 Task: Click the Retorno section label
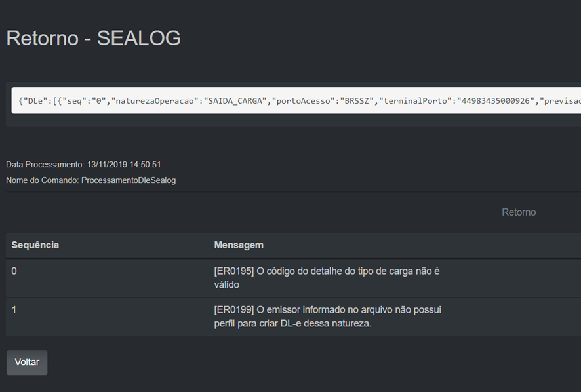[519, 212]
